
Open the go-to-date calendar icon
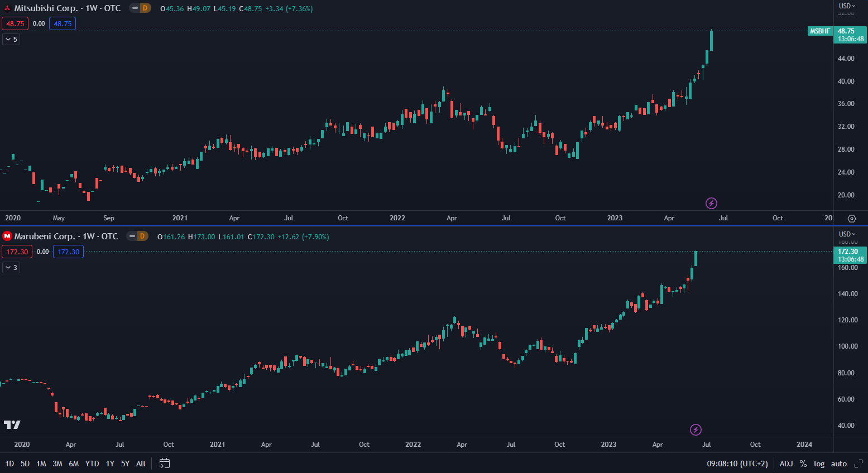pyautogui.click(x=164, y=464)
